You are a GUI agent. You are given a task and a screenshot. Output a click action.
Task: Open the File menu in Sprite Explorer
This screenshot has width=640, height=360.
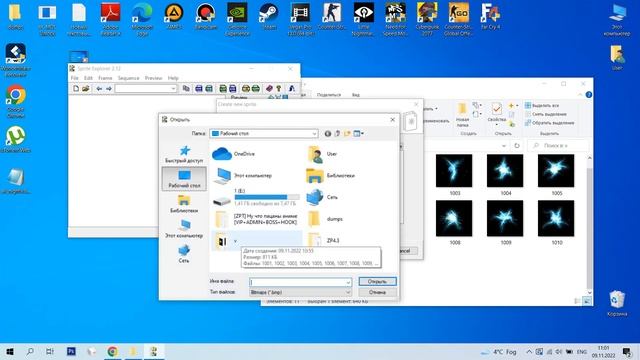click(74, 78)
